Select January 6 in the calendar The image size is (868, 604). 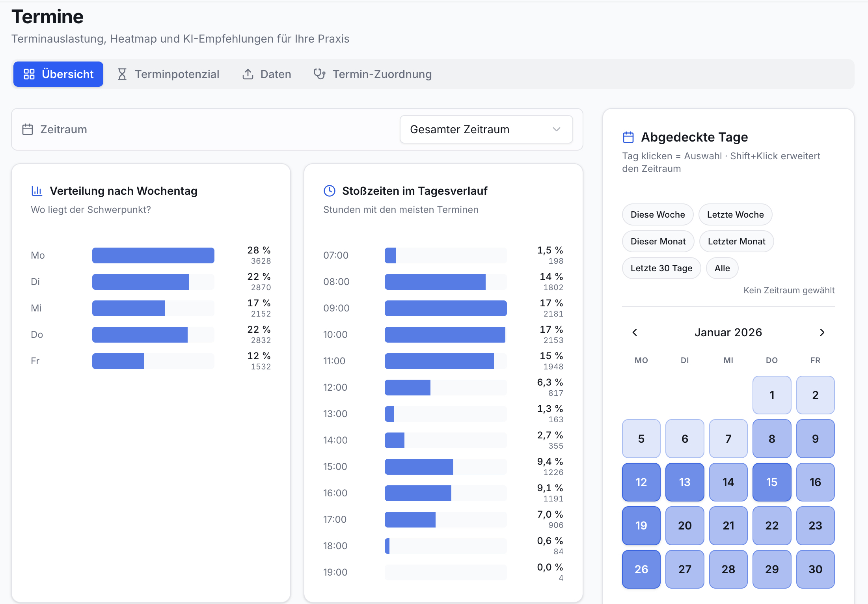pyautogui.click(x=685, y=439)
